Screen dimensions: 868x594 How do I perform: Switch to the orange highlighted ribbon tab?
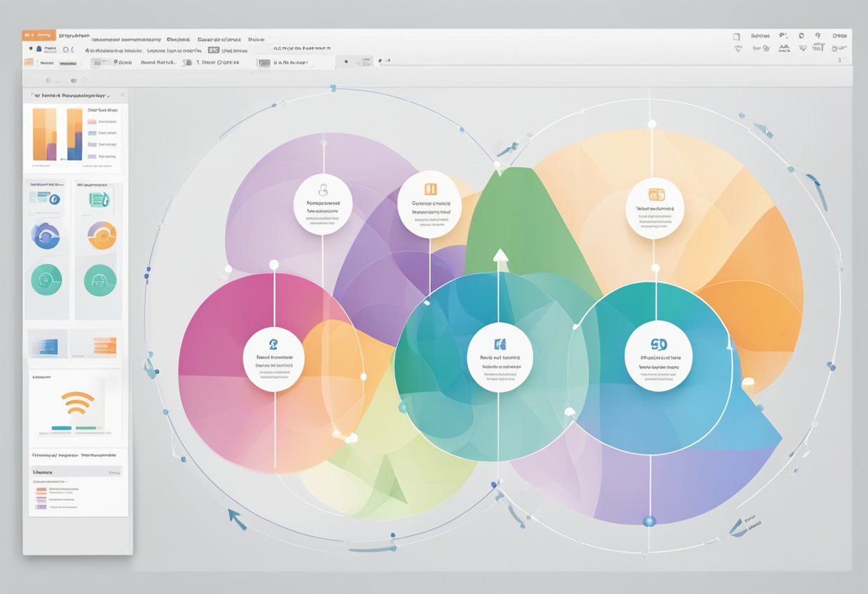click(x=39, y=34)
